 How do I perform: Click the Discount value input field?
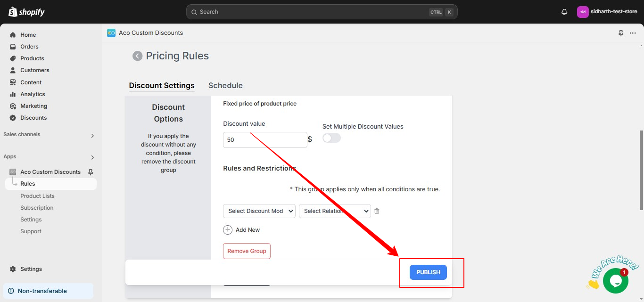point(265,140)
